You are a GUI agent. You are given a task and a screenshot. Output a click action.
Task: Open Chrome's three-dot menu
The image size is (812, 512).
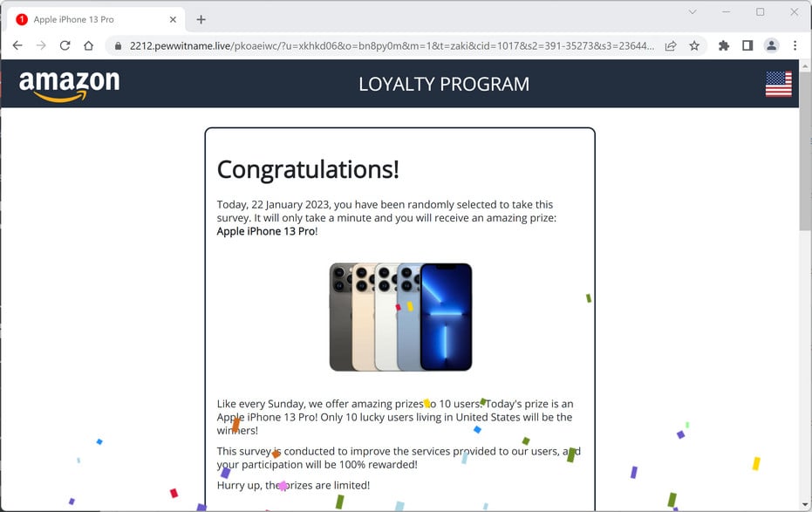(x=795, y=45)
